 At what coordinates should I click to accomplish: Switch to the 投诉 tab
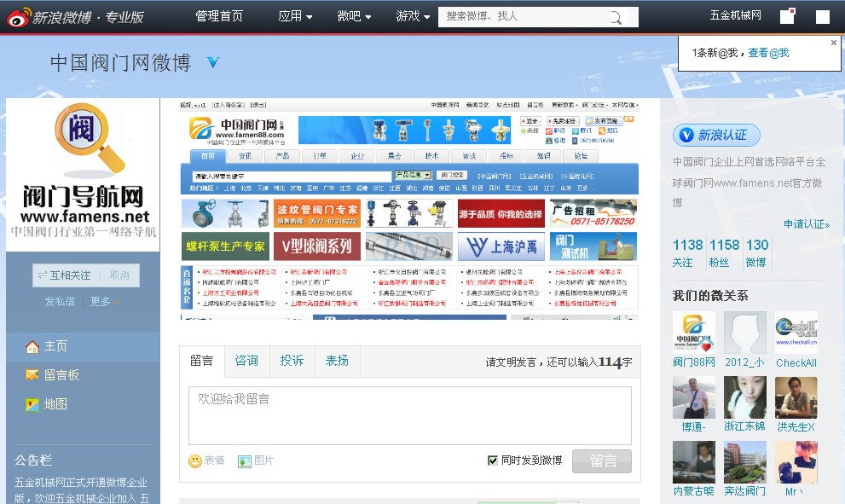292,361
